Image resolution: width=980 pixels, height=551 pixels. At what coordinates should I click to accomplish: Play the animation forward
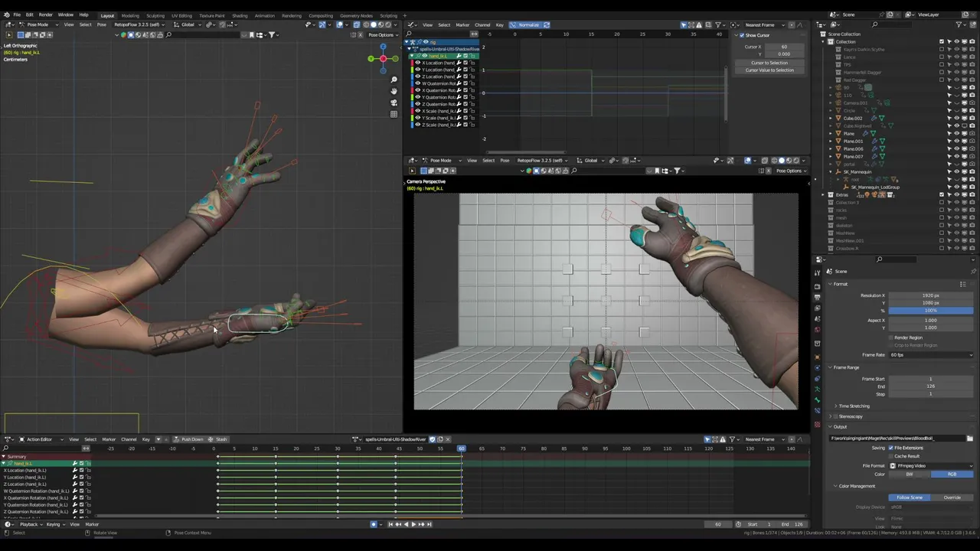tap(413, 524)
